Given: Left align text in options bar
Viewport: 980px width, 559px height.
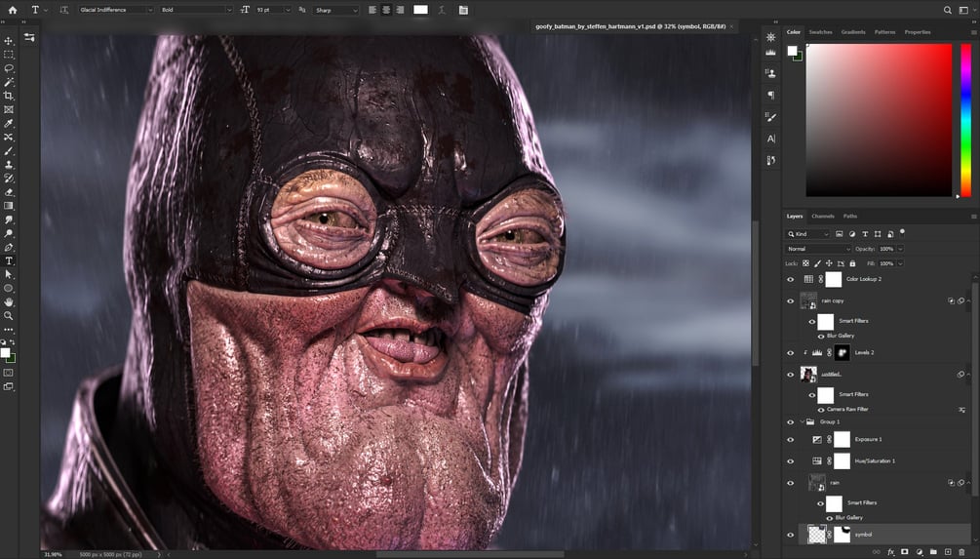Looking at the screenshot, I should pyautogui.click(x=372, y=10).
